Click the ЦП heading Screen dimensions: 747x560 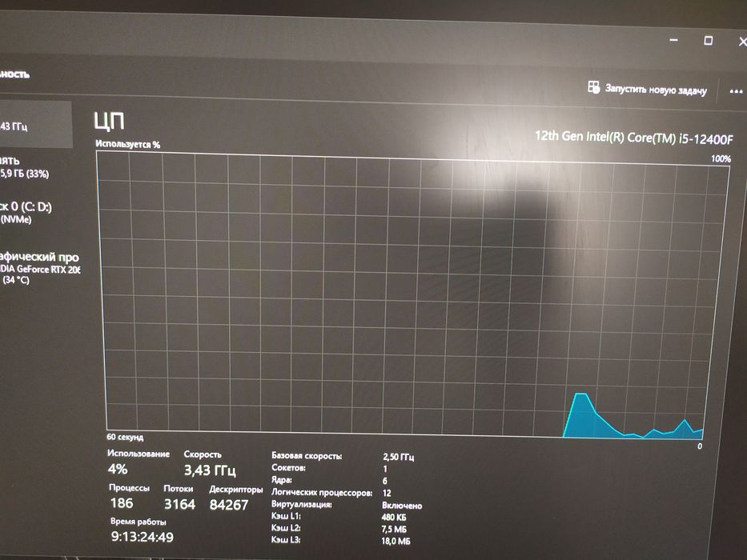click(x=109, y=121)
